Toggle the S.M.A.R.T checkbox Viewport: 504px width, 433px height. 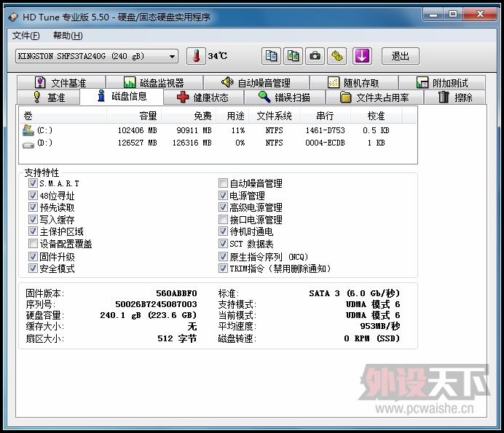[x=33, y=183]
